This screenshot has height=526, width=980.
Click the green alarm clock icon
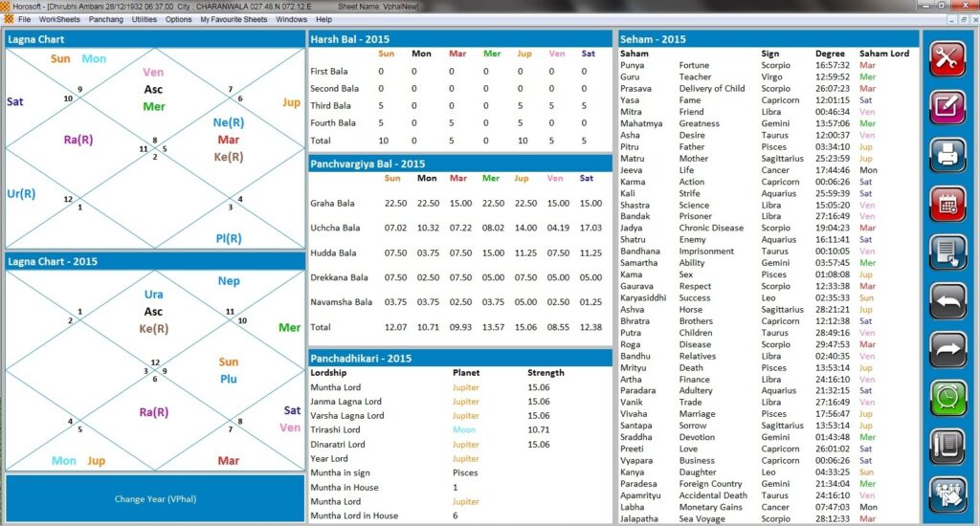947,398
